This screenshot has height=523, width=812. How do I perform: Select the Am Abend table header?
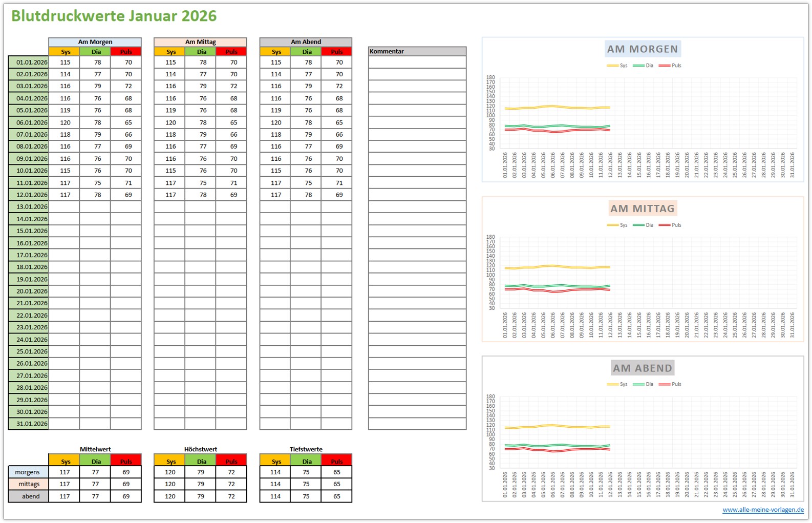(x=306, y=42)
